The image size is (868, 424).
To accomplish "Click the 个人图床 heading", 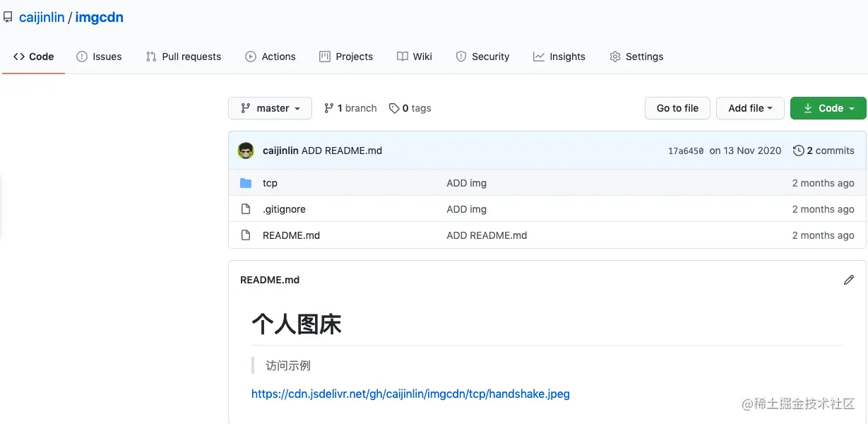I will tap(297, 324).
